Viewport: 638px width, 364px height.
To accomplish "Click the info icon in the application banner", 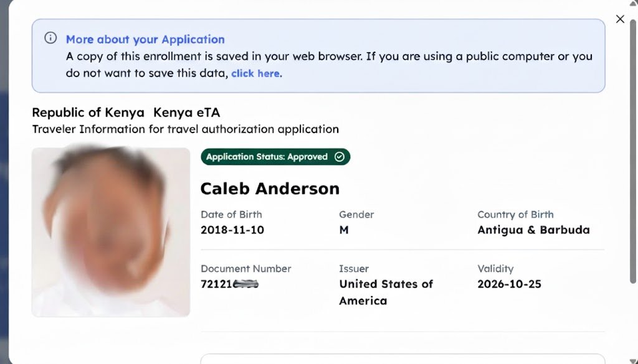I will pos(50,37).
